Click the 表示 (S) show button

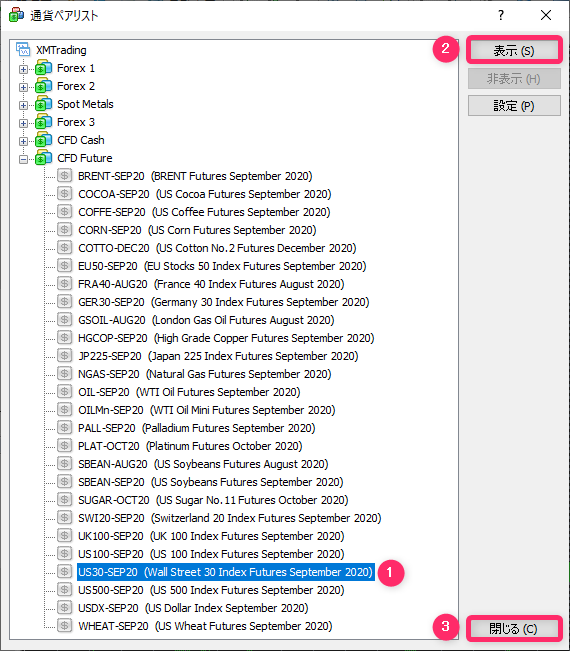click(514, 51)
